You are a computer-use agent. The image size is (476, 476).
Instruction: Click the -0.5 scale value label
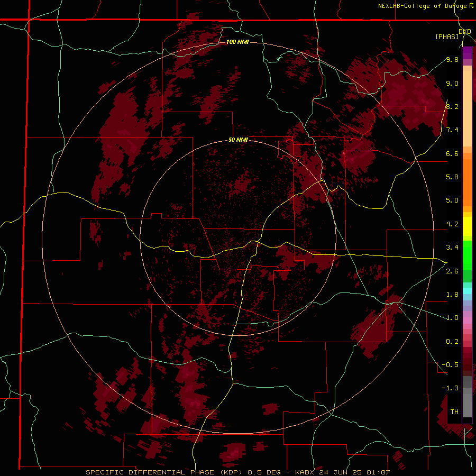450,365
